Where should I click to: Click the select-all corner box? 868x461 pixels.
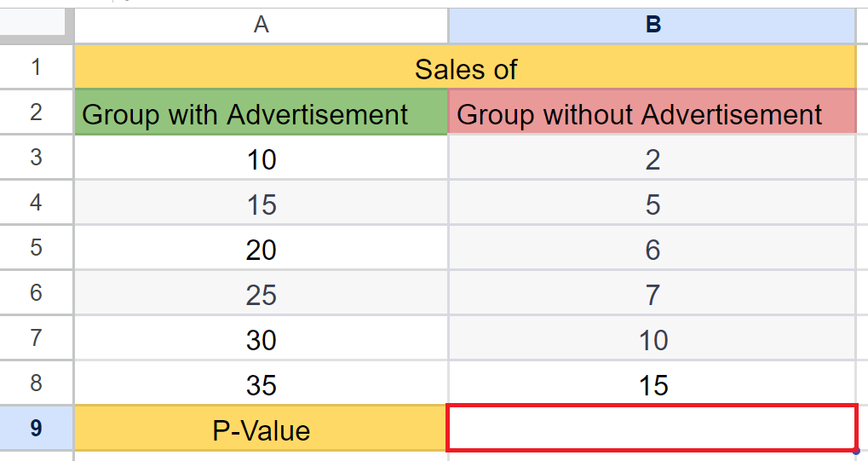(x=37, y=25)
